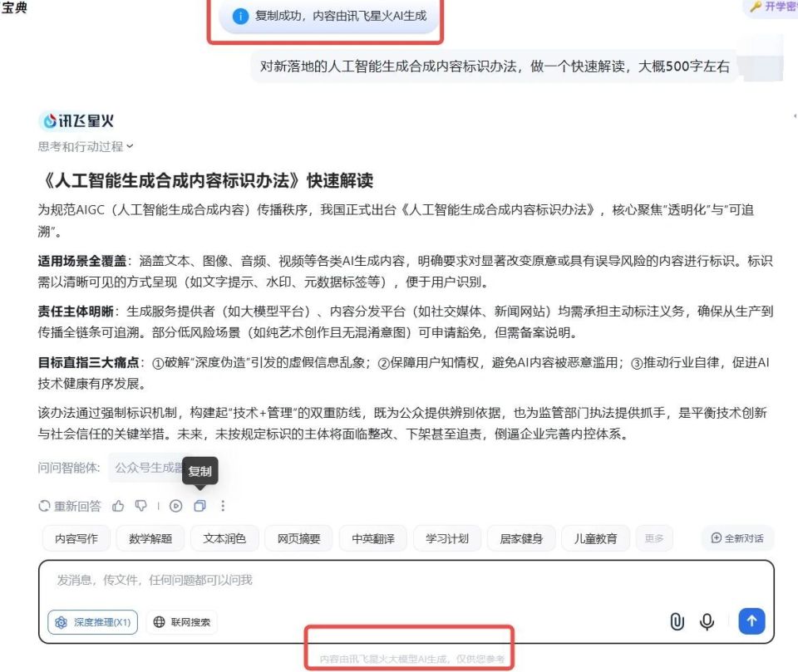Screen dimensions: 798x672
Task: Select the 网页摘要 shortcut
Action: coord(298,538)
